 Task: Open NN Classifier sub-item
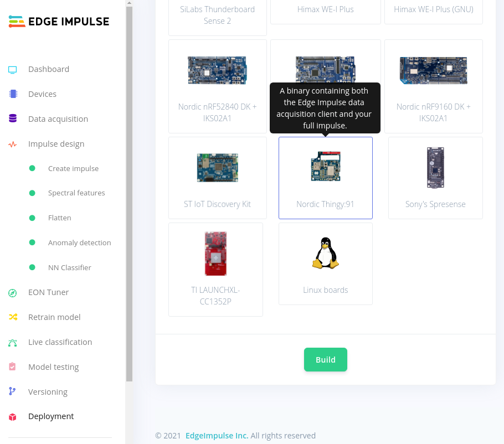point(69,267)
